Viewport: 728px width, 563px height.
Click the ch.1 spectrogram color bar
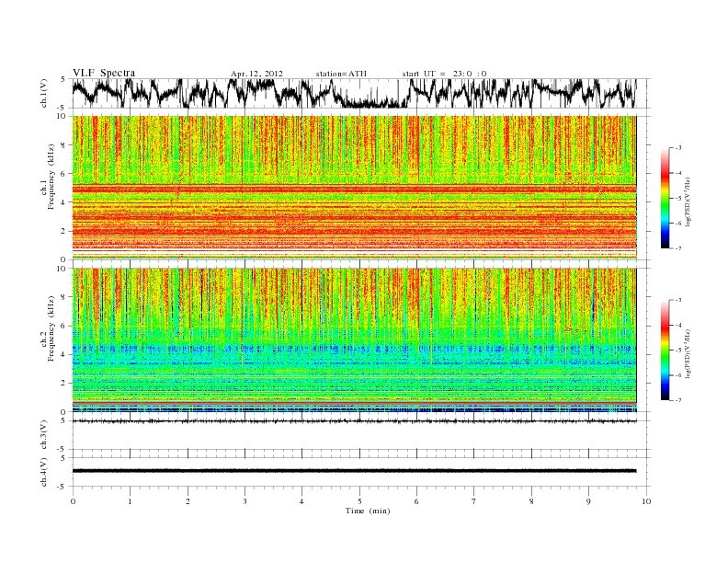[x=665, y=199]
